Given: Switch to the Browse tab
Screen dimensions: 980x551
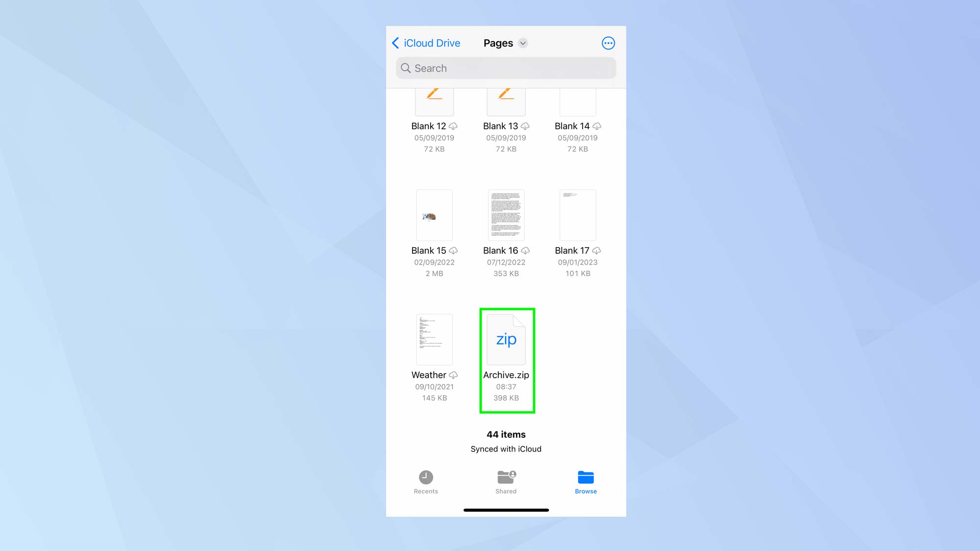Looking at the screenshot, I should pyautogui.click(x=585, y=482).
